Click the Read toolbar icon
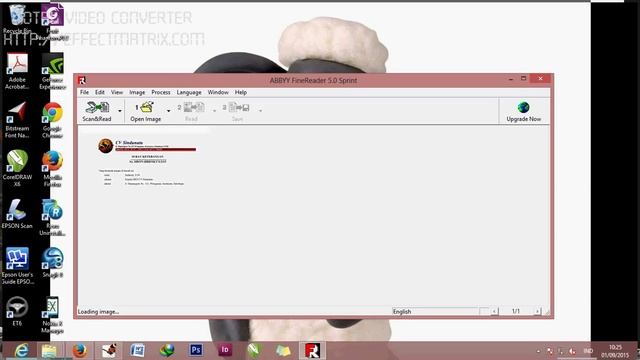 click(191, 111)
